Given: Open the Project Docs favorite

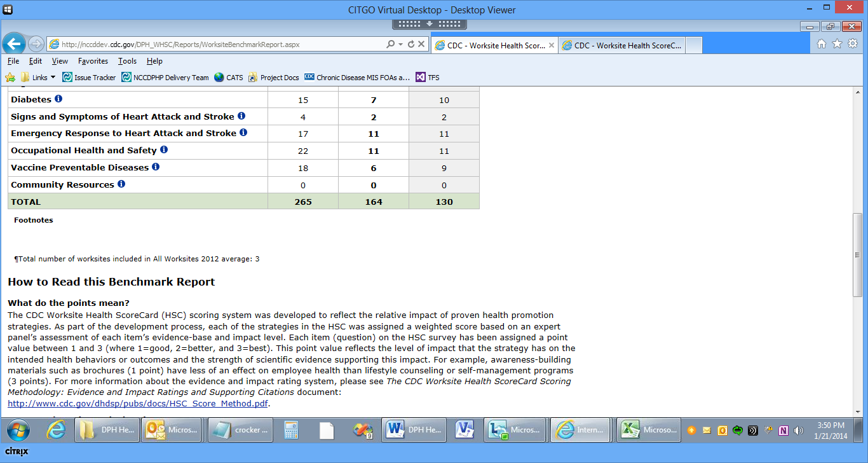Looking at the screenshot, I should (x=274, y=78).
